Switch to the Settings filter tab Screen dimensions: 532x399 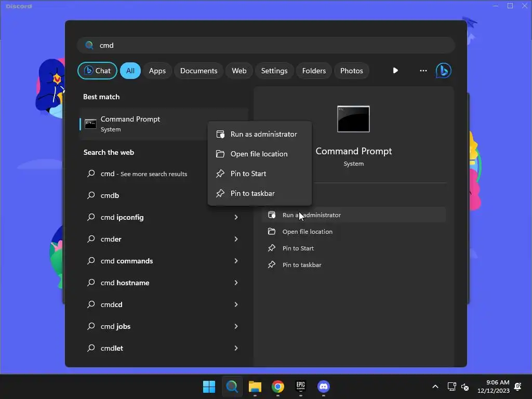(274, 71)
